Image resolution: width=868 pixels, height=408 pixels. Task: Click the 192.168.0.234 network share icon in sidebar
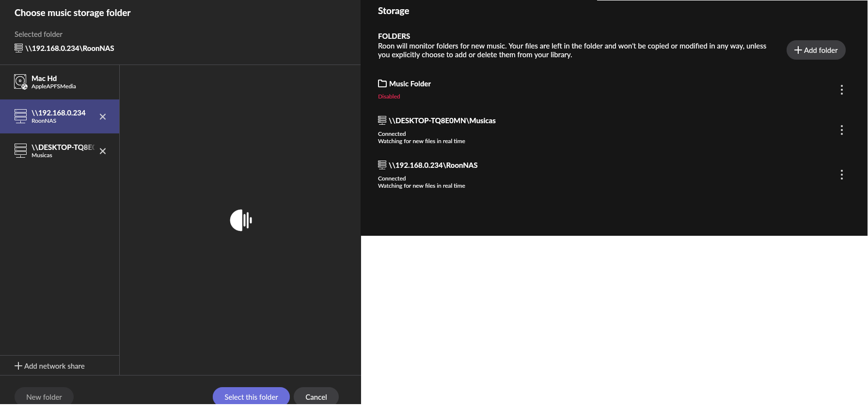coord(20,116)
